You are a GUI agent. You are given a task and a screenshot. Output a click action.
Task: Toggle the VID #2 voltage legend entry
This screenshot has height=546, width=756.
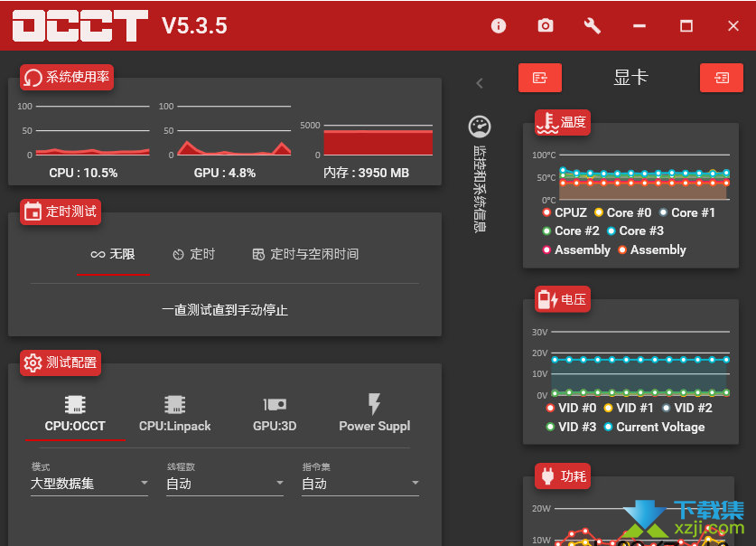point(687,408)
